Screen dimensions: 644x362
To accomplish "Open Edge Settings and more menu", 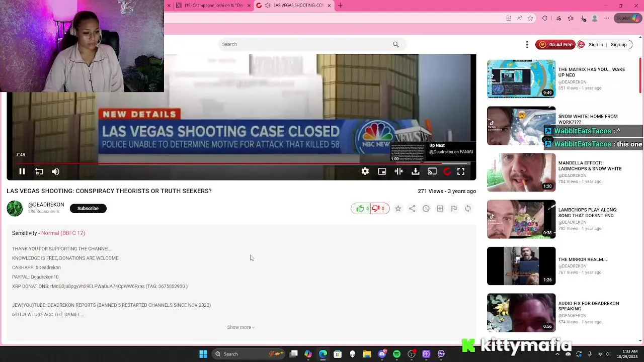I will pyautogui.click(x=607, y=19).
